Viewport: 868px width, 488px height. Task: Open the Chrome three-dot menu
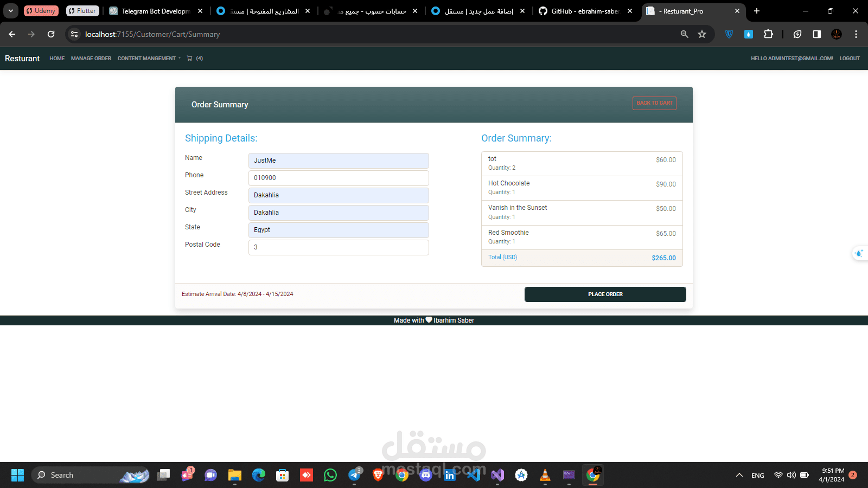point(856,34)
